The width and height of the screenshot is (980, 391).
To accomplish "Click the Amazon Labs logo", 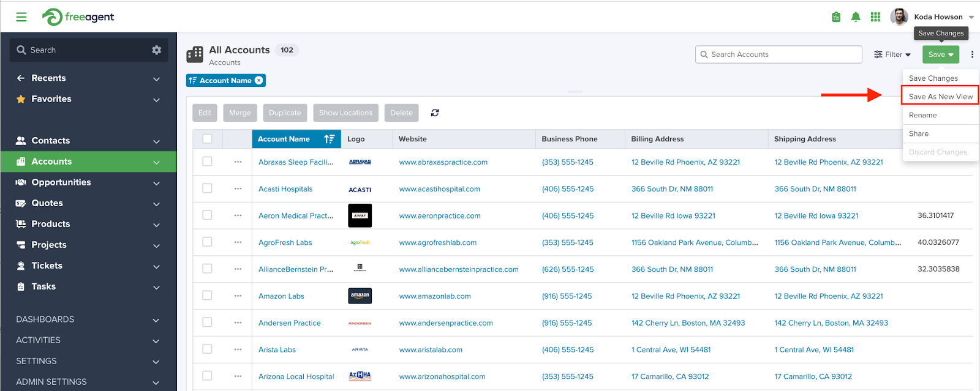I will [360, 296].
